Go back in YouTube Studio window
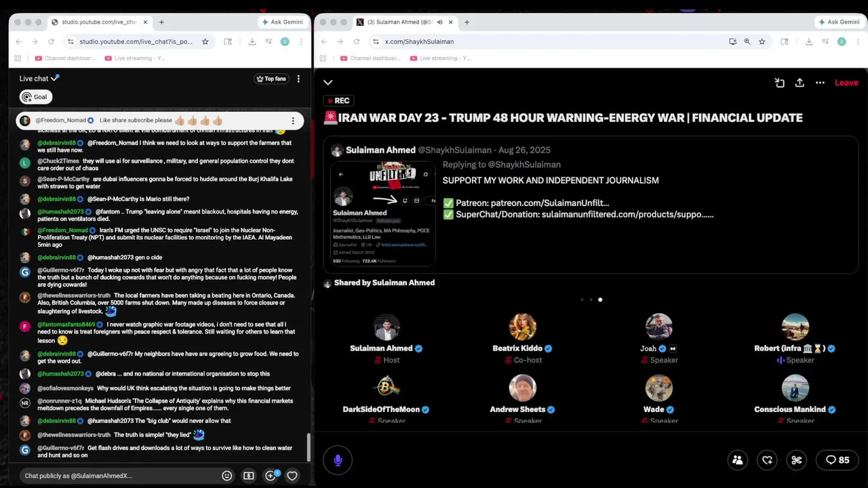Viewport: 868px width, 488px height. 18,41
